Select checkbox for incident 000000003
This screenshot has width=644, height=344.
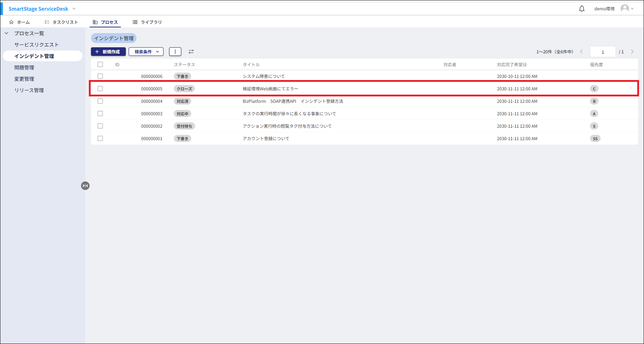click(x=100, y=113)
